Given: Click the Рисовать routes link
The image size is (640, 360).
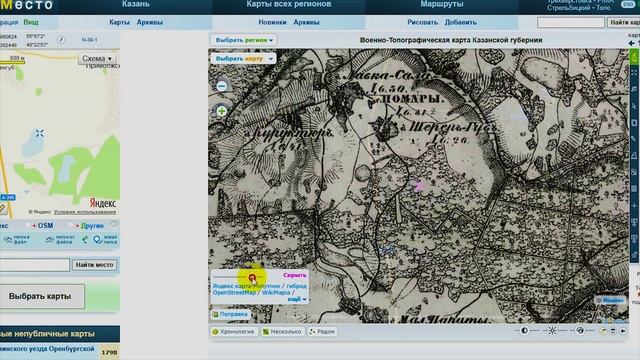Looking at the screenshot, I should point(422,22).
